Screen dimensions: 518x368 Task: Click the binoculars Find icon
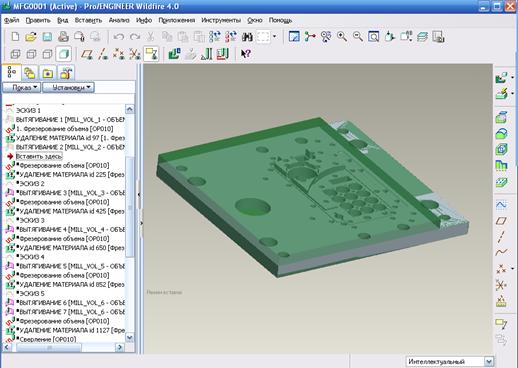point(247,37)
